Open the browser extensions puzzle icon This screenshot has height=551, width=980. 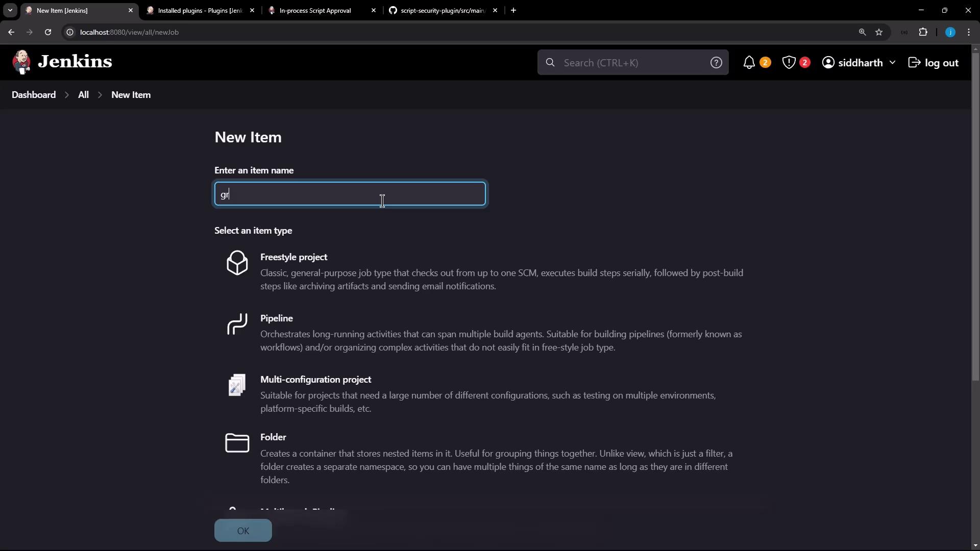(923, 32)
